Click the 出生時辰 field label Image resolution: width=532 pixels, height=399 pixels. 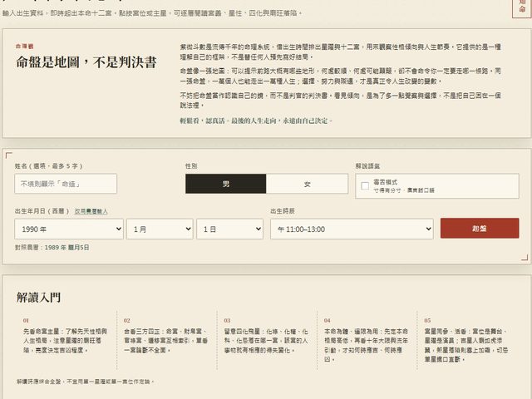(x=283, y=211)
